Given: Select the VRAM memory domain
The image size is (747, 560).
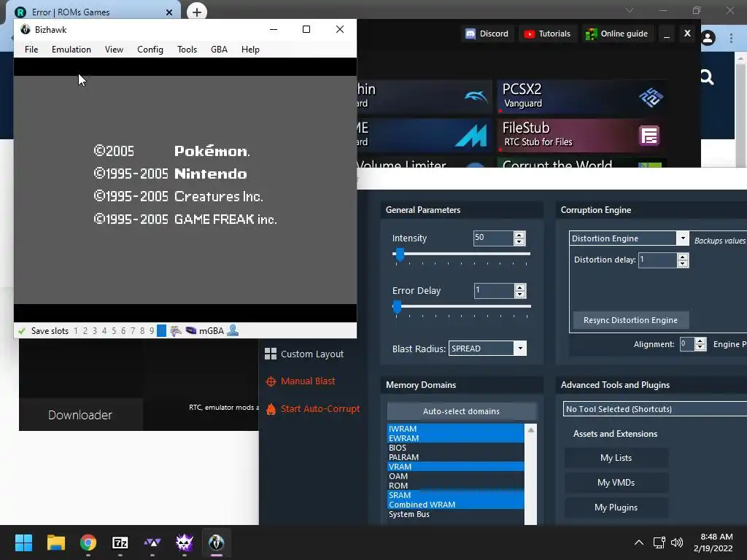Looking at the screenshot, I should pyautogui.click(x=456, y=467).
